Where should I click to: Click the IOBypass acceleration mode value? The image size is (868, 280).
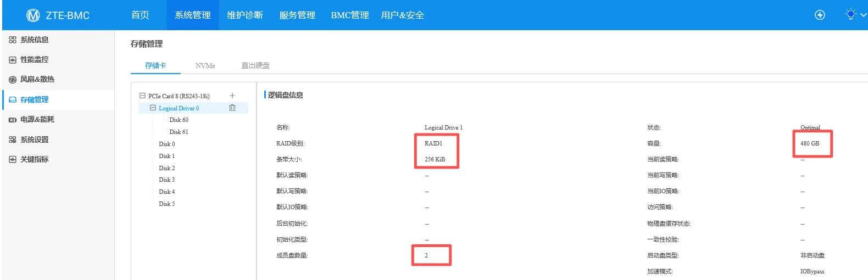tap(813, 271)
